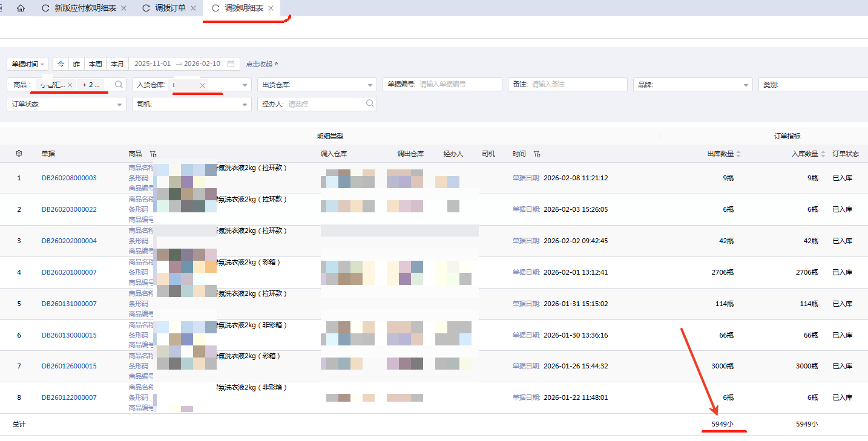This screenshot has width=868, height=441.
Task: Open the calendar date picker icon
Action: point(231,64)
